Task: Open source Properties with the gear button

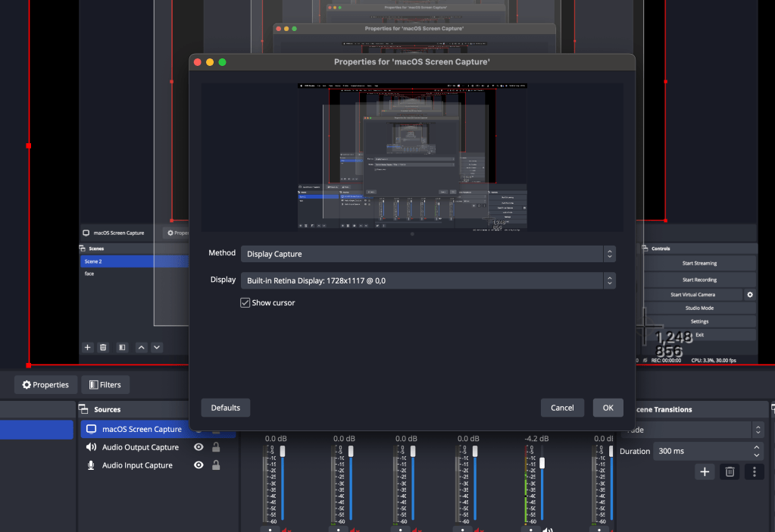Action: [x=45, y=385]
